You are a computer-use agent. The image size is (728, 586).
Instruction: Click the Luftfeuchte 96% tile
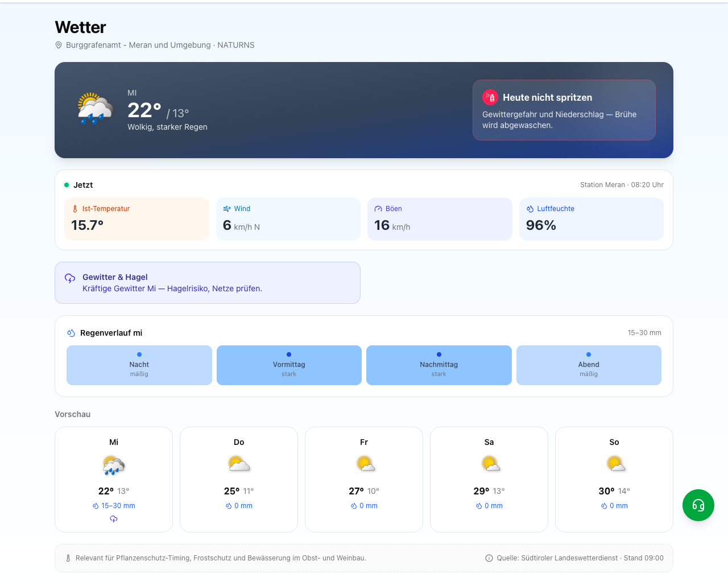[x=591, y=219]
